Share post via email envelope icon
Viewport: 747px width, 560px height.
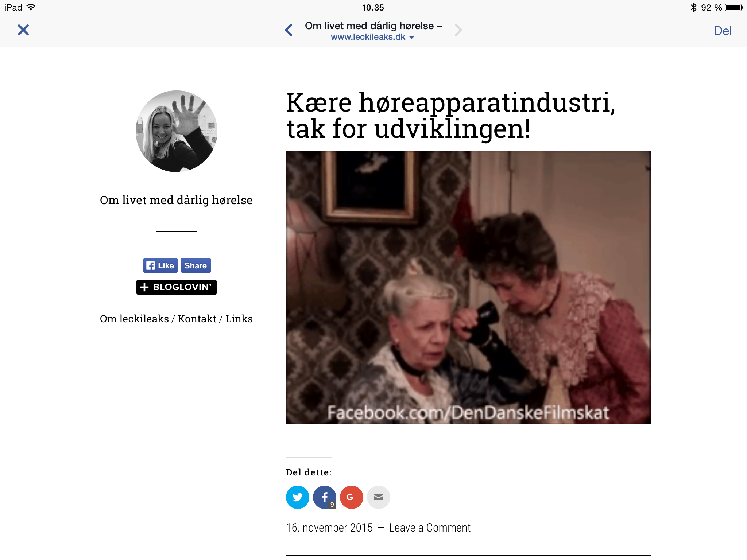coord(379,497)
